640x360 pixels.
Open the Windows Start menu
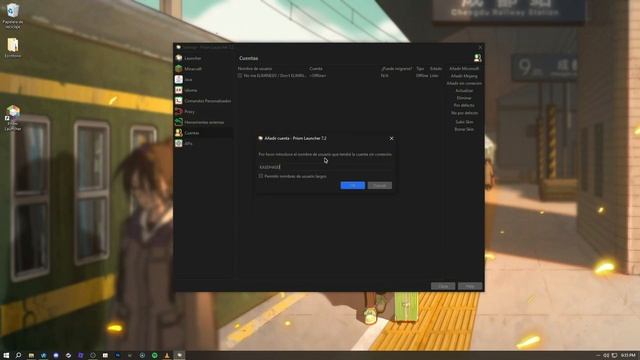click(x=6, y=356)
